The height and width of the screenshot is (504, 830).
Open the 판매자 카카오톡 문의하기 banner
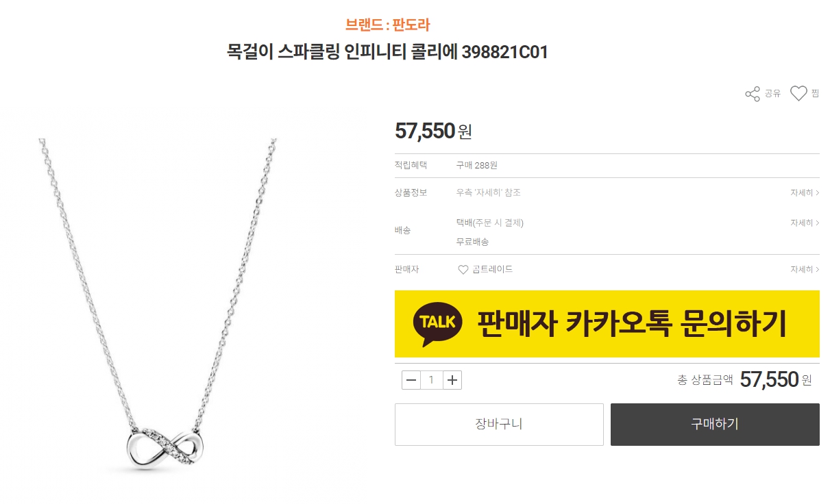pyautogui.click(x=607, y=324)
